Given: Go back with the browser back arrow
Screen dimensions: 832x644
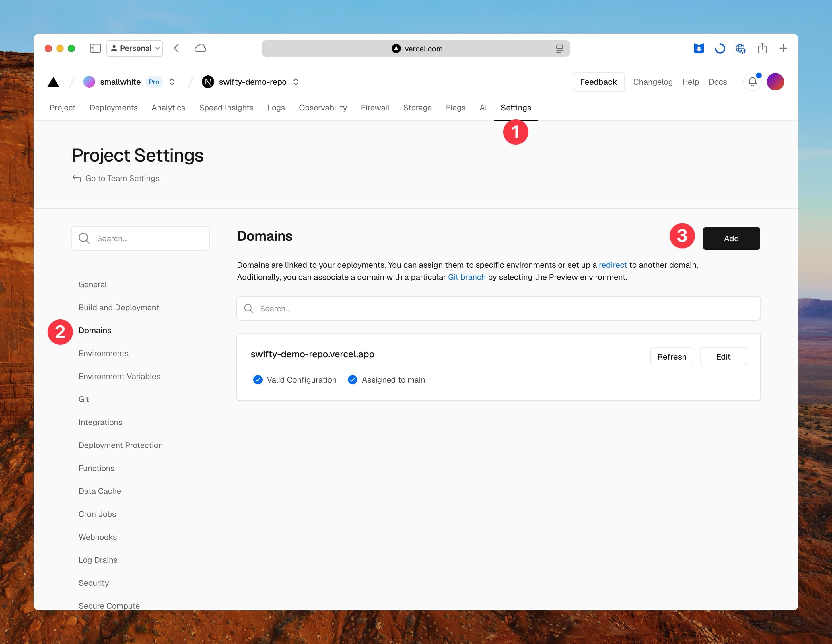Looking at the screenshot, I should pos(176,49).
